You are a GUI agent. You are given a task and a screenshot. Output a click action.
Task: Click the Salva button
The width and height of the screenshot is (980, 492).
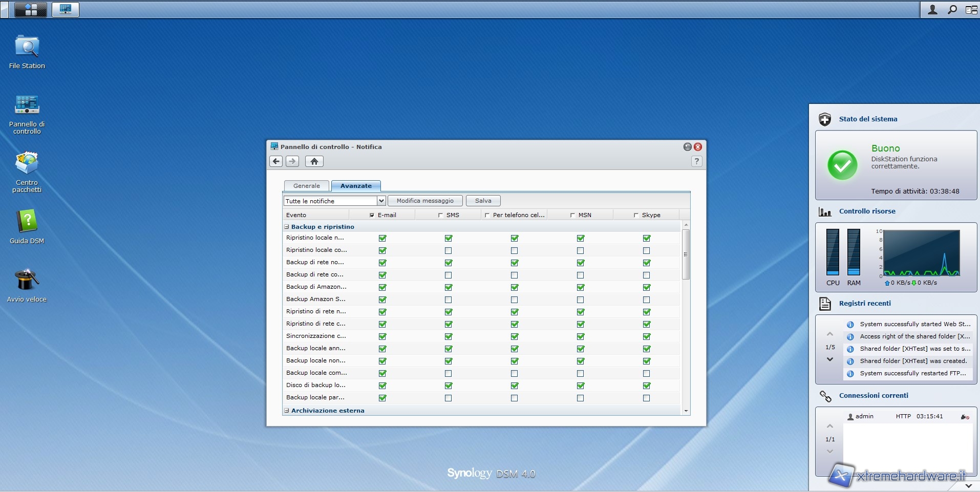tap(483, 201)
